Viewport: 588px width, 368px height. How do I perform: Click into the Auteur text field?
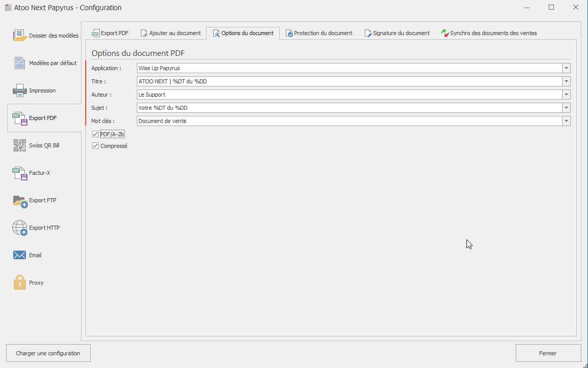pos(349,95)
